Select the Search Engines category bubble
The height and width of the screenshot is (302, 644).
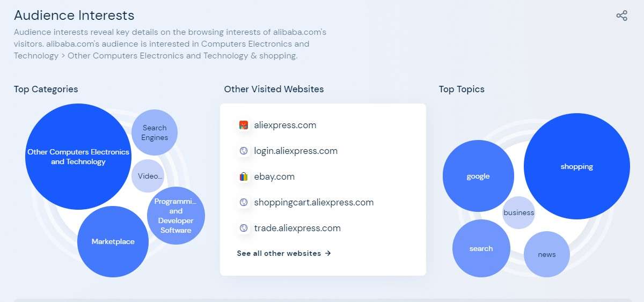click(155, 132)
